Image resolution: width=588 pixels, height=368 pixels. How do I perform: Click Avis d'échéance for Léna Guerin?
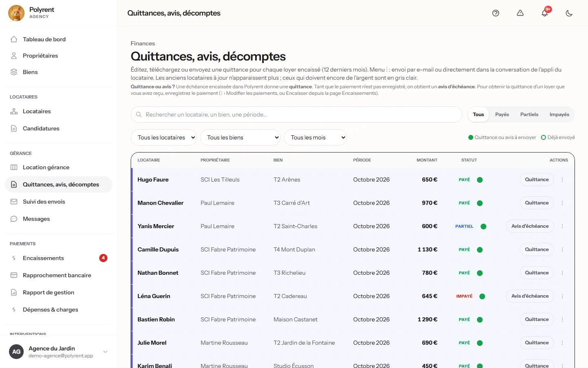(x=530, y=296)
